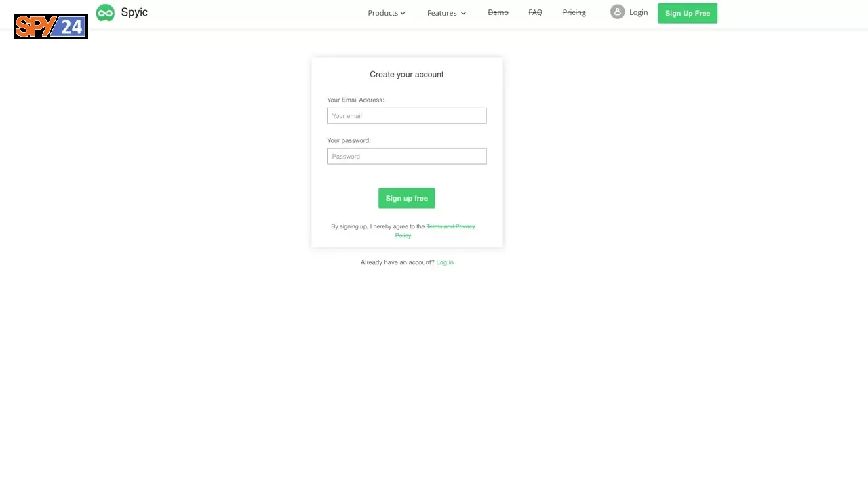The height and width of the screenshot is (488, 868).
Task: Focus the Your email input field
Action: [407, 116]
